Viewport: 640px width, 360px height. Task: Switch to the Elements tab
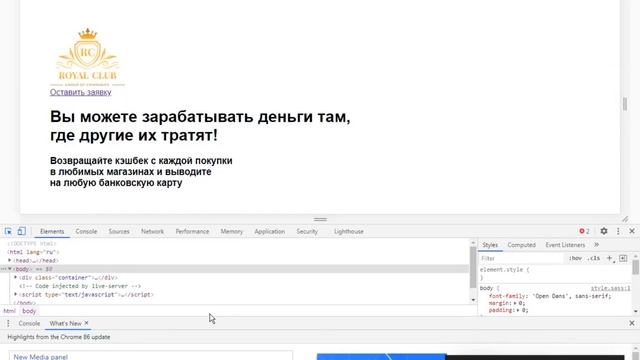click(52, 231)
